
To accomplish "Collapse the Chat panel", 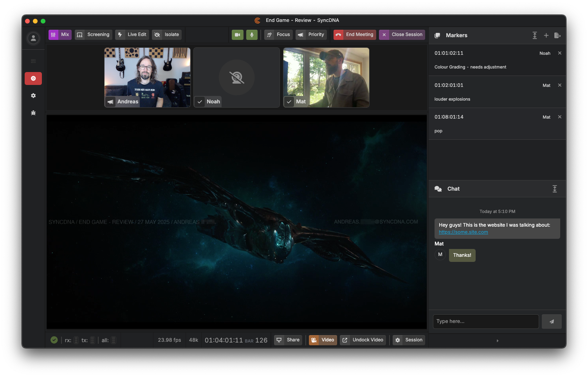I will tap(555, 189).
